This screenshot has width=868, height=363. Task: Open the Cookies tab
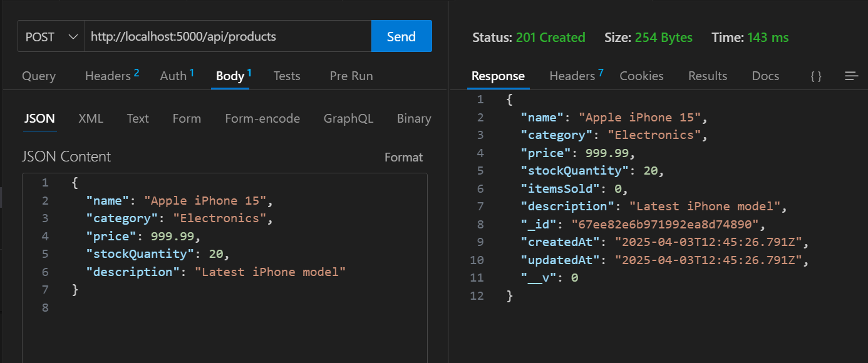click(x=641, y=76)
